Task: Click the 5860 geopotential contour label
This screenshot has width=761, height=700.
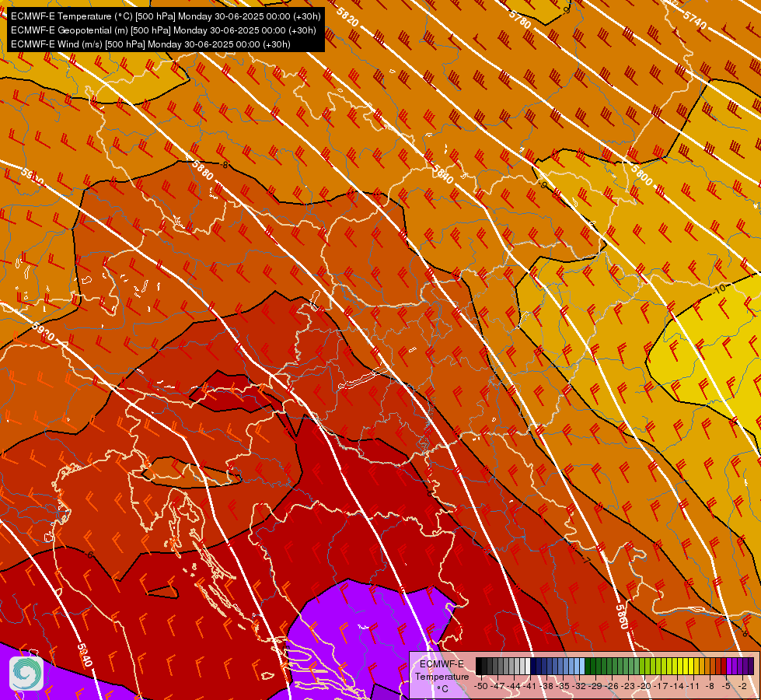Action: (x=622, y=617)
